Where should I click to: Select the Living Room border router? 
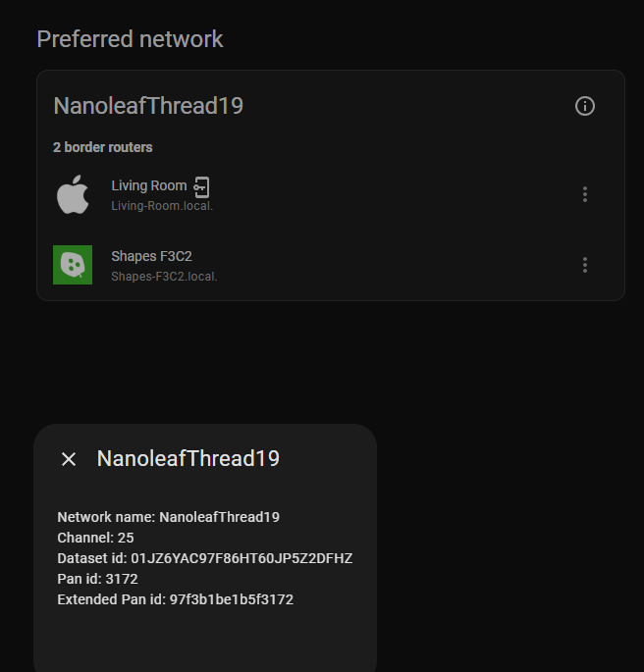(x=148, y=185)
